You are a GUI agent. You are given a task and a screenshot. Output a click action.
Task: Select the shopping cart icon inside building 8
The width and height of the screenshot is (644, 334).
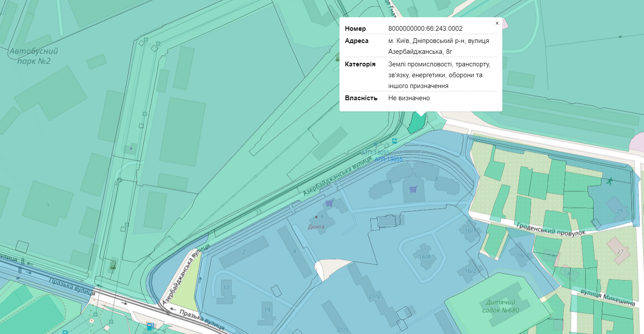click(413, 189)
